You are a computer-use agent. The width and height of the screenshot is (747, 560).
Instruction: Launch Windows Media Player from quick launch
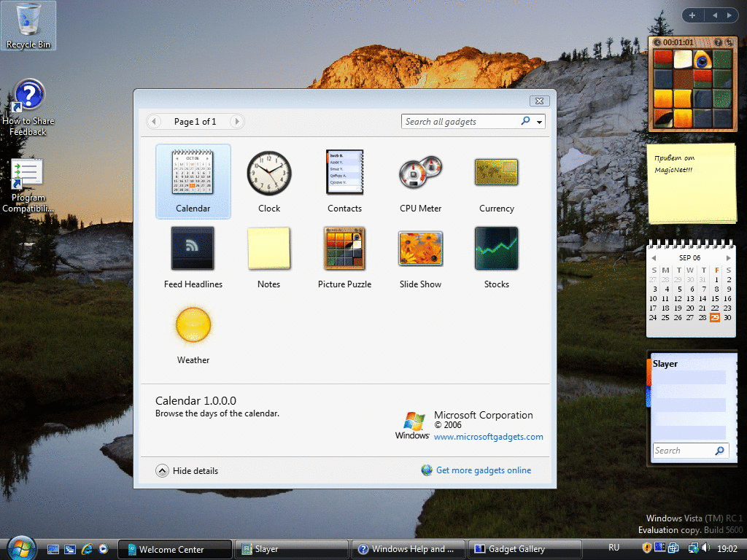click(104, 549)
